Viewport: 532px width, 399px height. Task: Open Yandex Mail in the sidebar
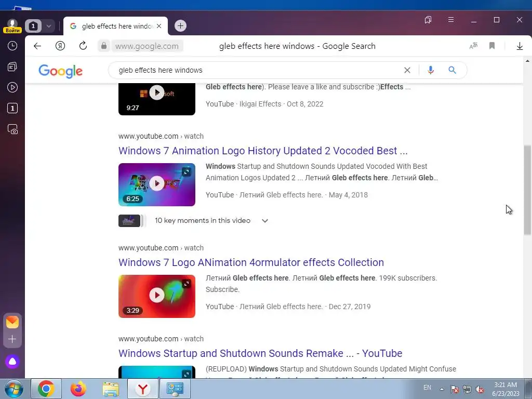click(12, 322)
